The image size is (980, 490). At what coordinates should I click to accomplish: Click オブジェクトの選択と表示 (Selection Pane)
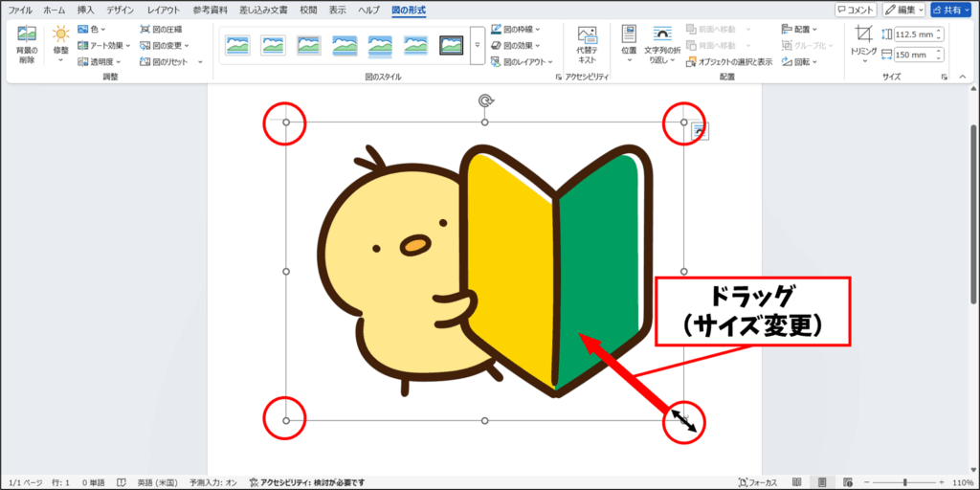coord(729,62)
